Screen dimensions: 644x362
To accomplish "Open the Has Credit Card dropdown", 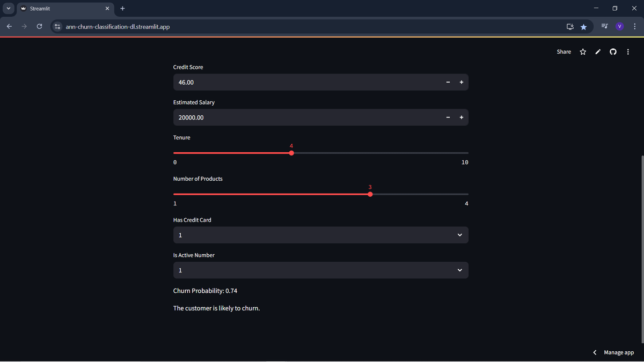I will pos(321,235).
